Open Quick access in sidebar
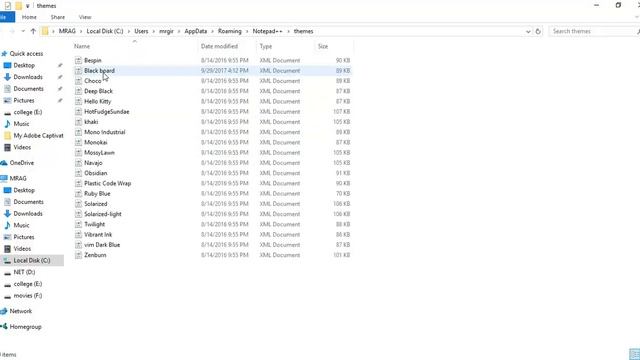Screen dimensions: 640x360 26,53
